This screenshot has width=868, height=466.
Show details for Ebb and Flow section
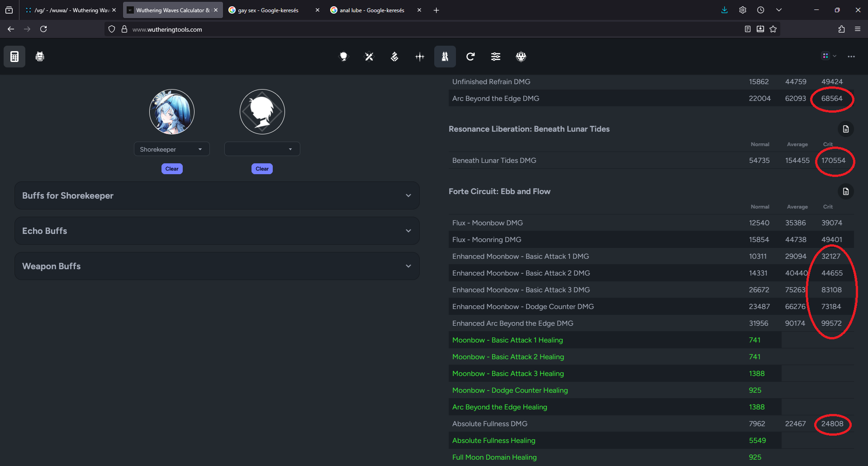pos(845,191)
